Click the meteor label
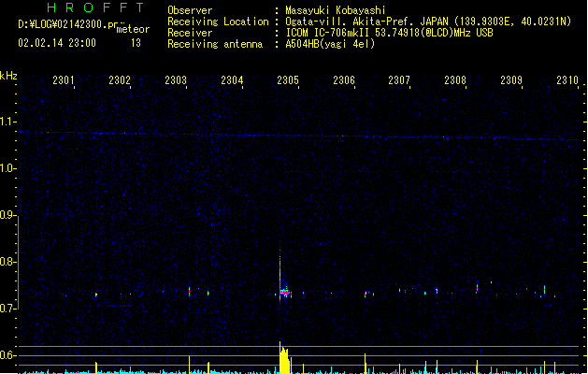588x374 pixels. [x=133, y=29]
